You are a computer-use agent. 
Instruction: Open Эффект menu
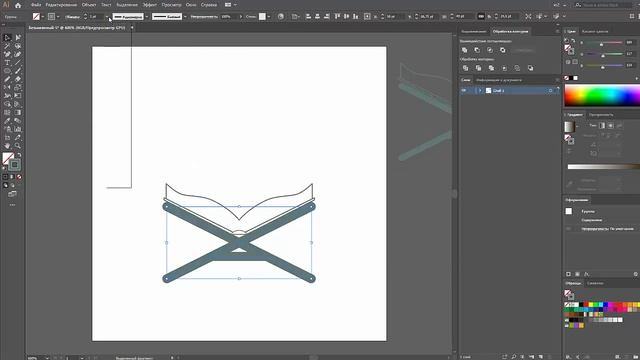pos(149,5)
